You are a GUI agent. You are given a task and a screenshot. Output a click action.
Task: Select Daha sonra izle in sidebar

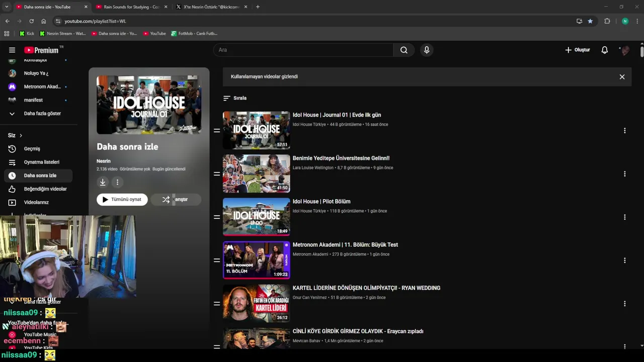pyautogui.click(x=38, y=175)
